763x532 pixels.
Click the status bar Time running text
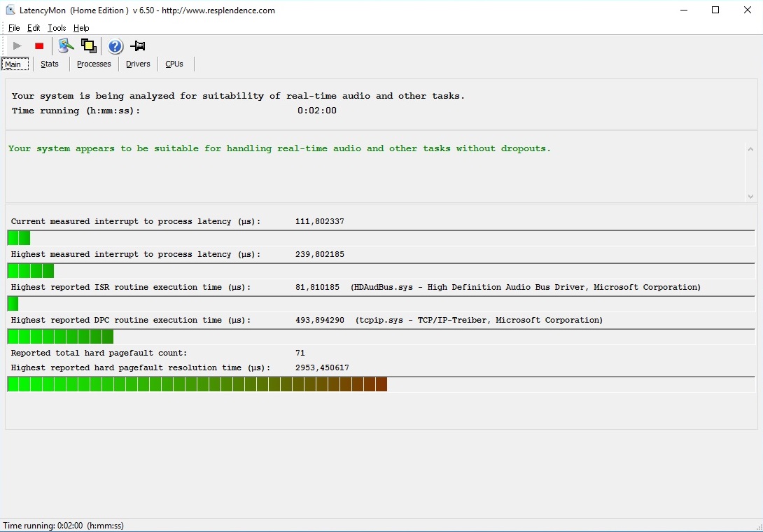coord(63,526)
